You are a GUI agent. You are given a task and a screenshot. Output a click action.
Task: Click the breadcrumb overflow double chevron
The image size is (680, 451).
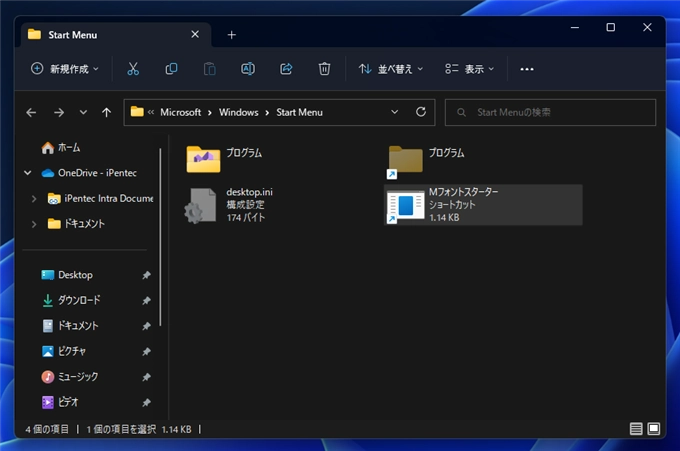[x=151, y=112]
